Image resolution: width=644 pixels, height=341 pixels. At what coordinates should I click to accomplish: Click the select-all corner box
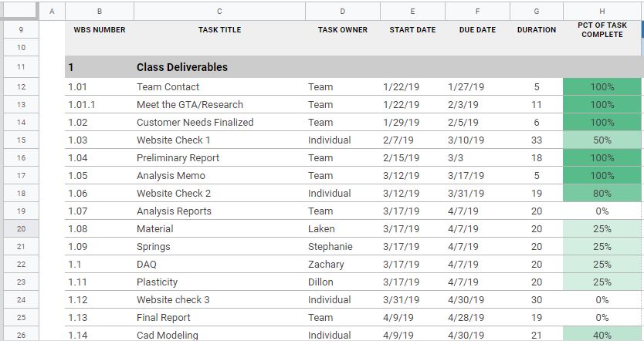21,11
